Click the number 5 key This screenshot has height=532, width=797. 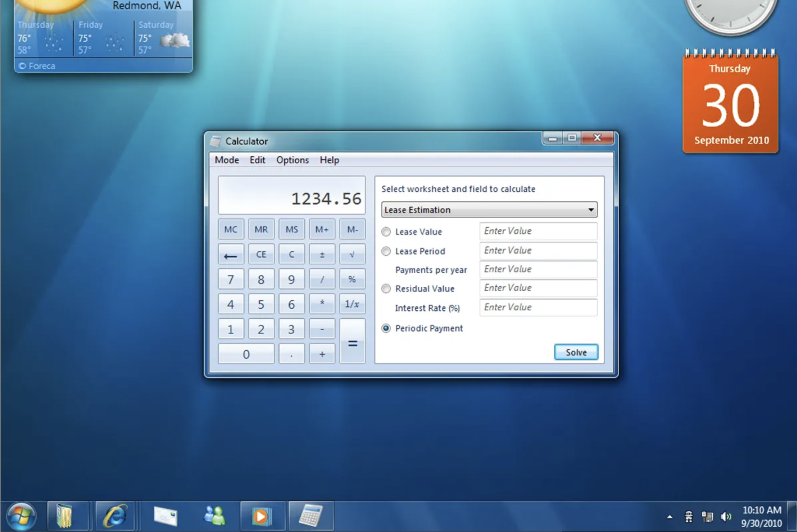pyautogui.click(x=261, y=304)
